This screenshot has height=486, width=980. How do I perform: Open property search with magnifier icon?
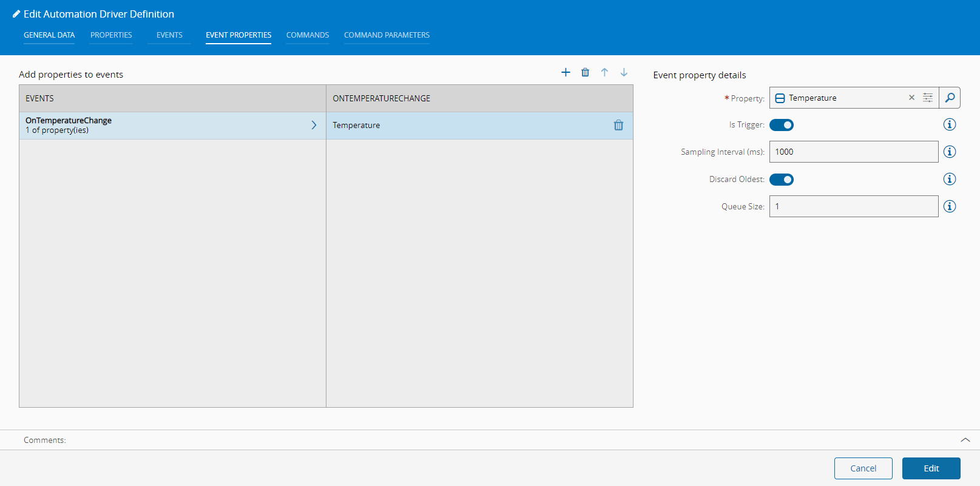950,98
